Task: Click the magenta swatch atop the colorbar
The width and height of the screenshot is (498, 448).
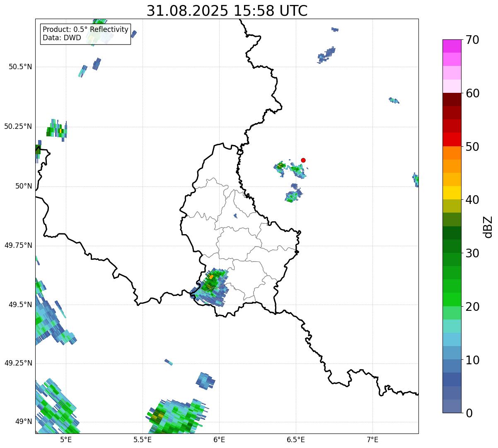Action: (x=452, y=46)
